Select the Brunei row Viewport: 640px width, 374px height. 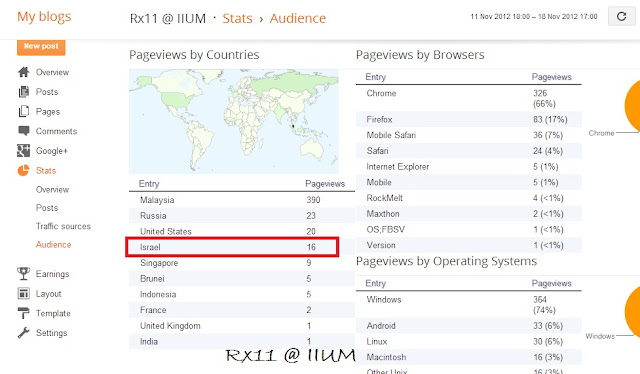242,278
